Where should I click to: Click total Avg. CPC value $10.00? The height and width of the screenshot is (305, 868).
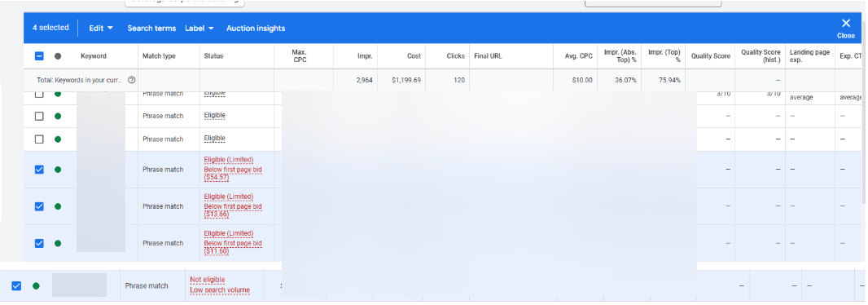coord(582,80)
